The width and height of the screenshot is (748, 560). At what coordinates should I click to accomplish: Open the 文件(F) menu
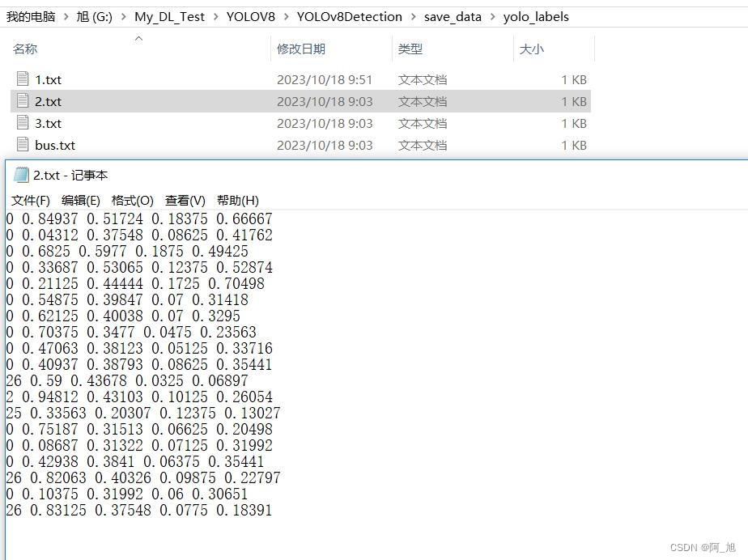tap(31, 201)
